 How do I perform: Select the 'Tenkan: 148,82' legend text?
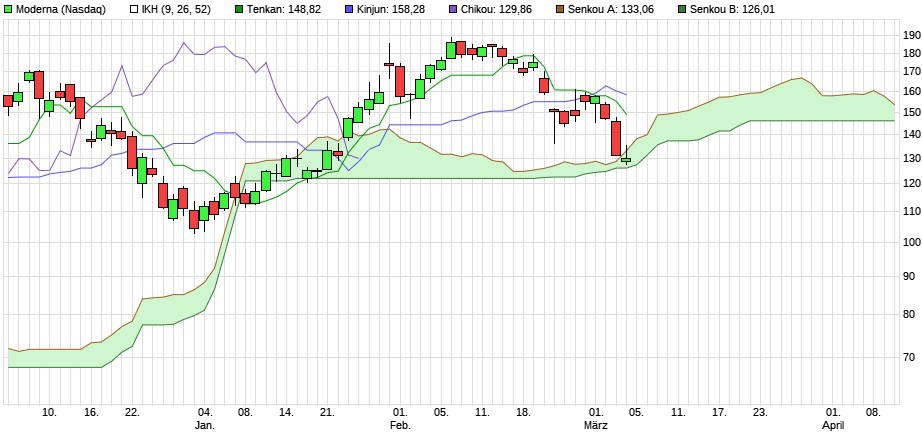click(284, 9)
